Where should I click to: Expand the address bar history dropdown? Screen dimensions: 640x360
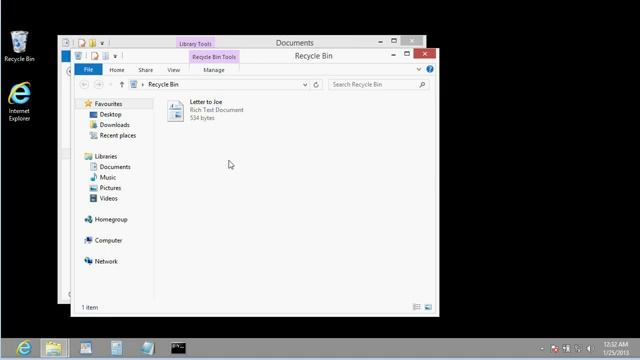(x=305, y=84)
